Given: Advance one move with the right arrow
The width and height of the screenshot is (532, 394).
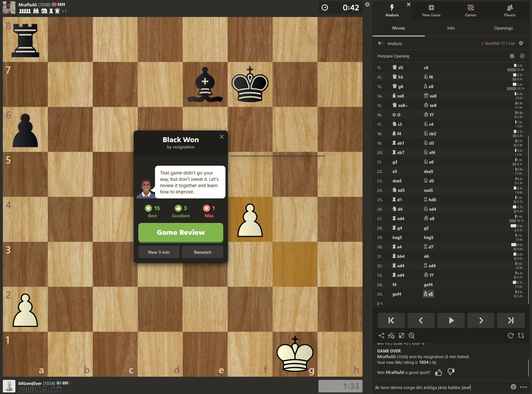Looking at the screenshot, I should [x=481, y=320].
